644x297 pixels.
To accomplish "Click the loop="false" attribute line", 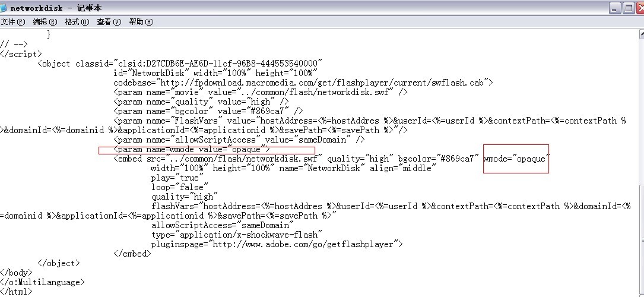I will (180, 187).
